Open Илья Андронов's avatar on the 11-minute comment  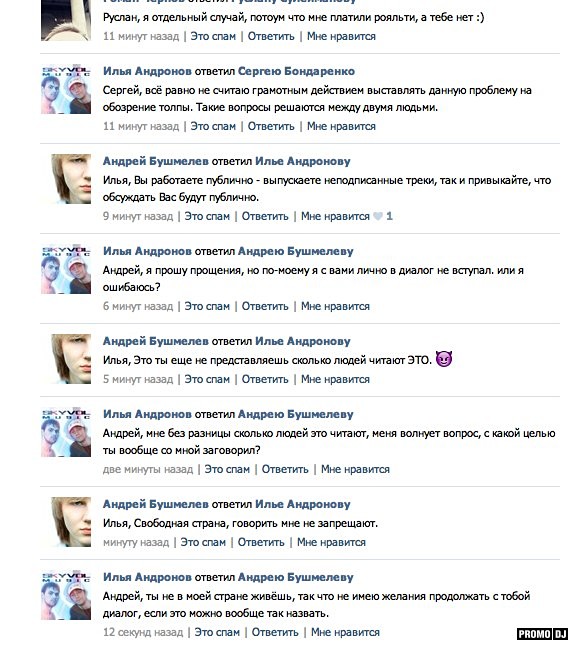coord(66,89)
